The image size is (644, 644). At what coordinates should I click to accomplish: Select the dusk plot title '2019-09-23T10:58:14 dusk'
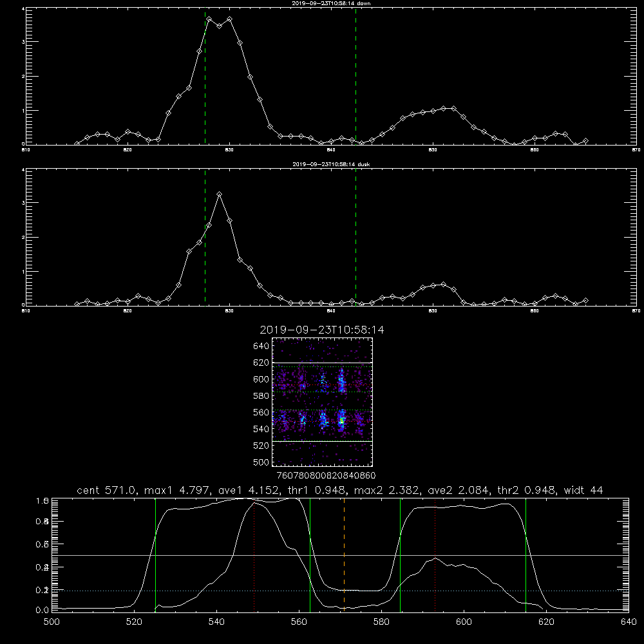pos(331,164)
